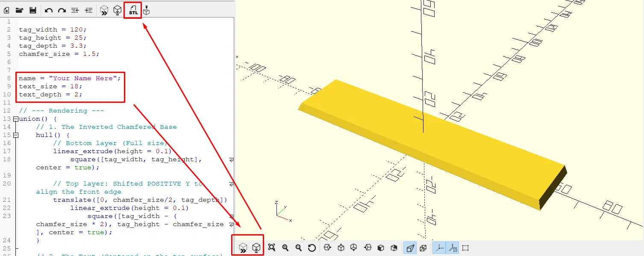Switch to Top view cube icon

pyautogui.click(x=341, y=248)
